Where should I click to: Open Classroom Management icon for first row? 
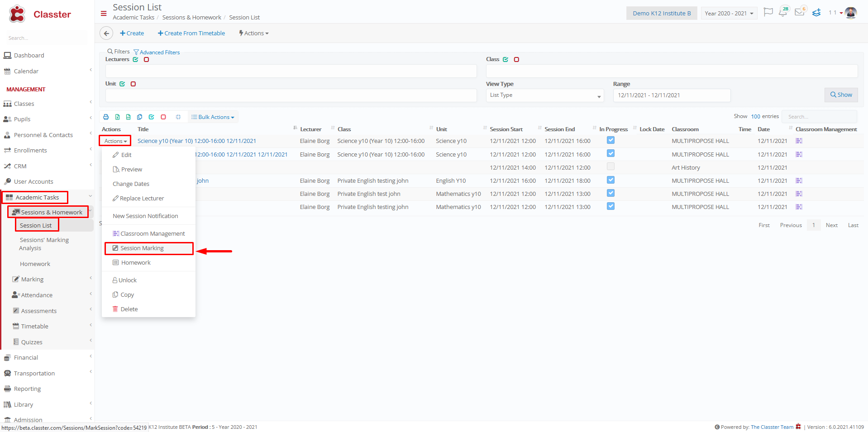point(799,141)
